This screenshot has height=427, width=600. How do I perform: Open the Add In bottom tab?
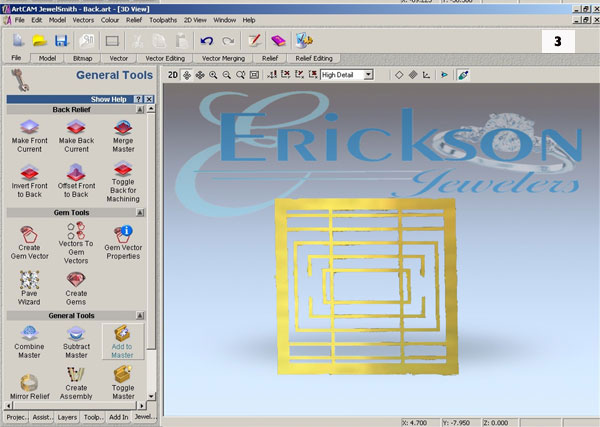tap(118, 417)
